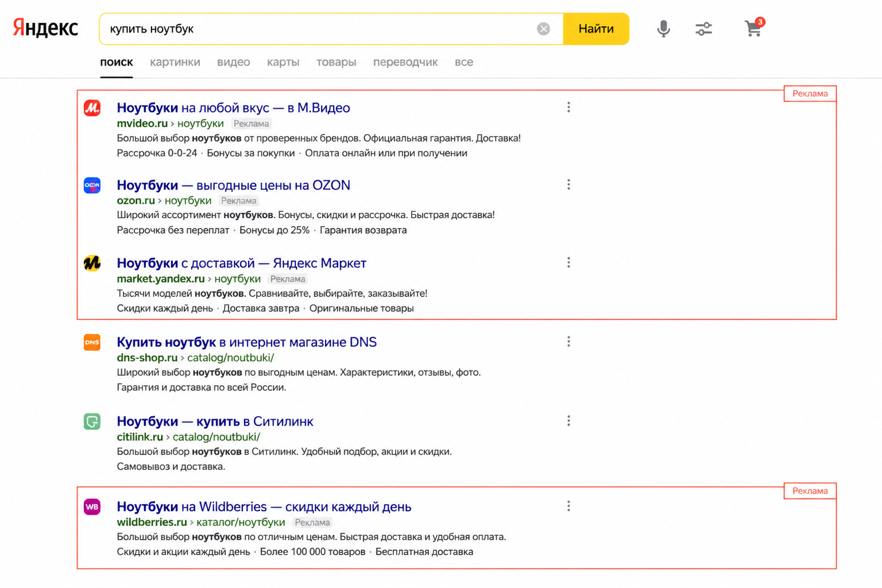Image resolution: width=882 pixels, height=588 pixels.
Task: Open search settings sliders icon
Action: coord(703,29)
